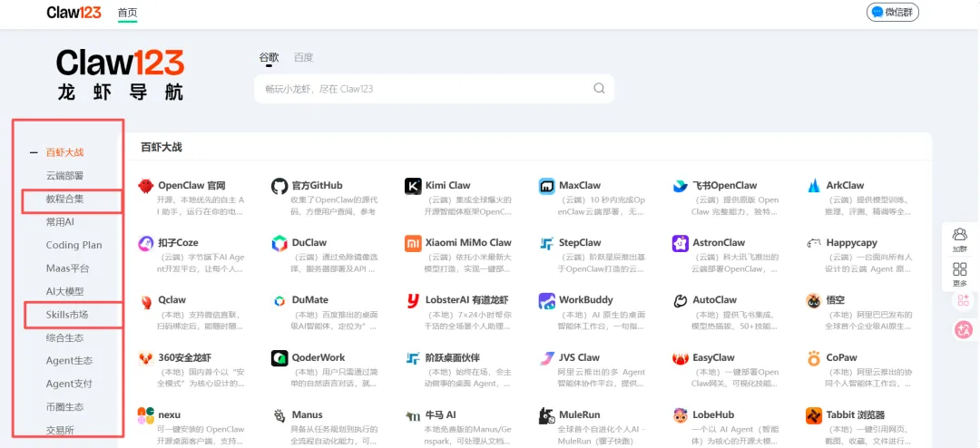Click the AutoClaw outline icon
Screen dimensions: 980x448
coord(680,300)
